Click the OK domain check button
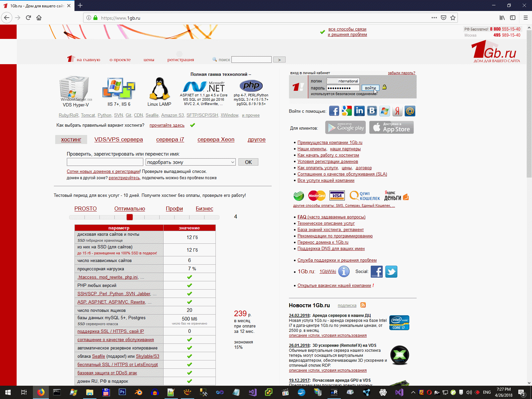 pyautogui.click(x=248, y=162)
